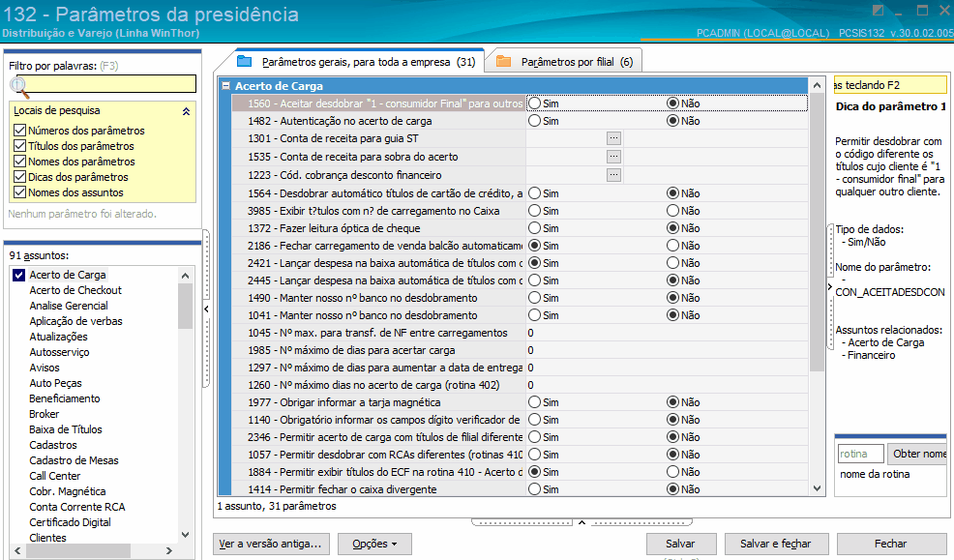
Task: Select Autosserviço subject
Action: coord(60,352)
